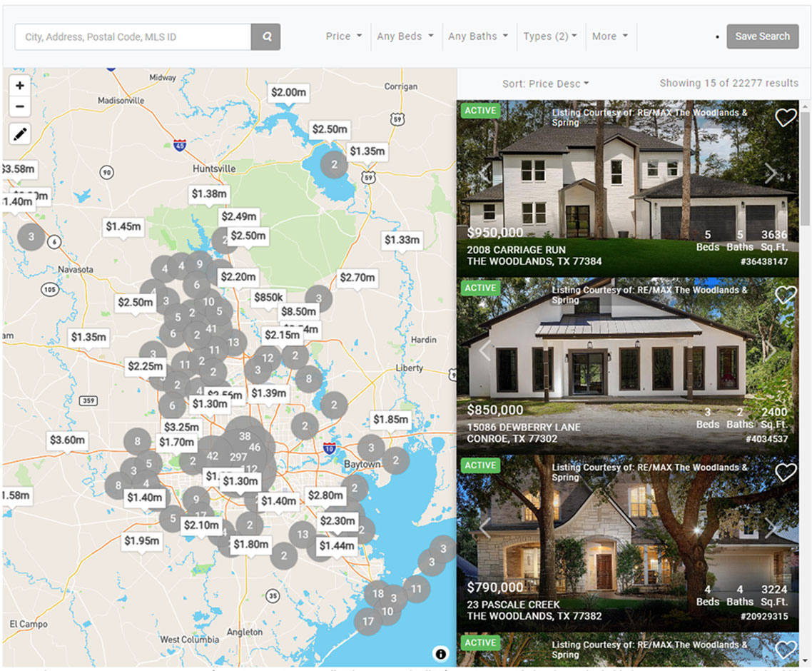Favorite the 15086 Dewberry Lane listing
This screenshot has width=812, height=671.
785,295
